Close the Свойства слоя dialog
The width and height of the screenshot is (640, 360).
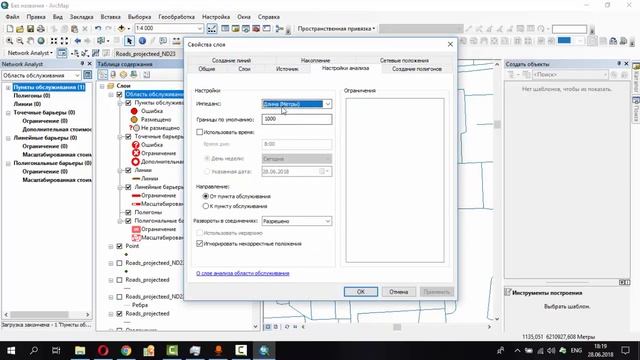point(450,44)
